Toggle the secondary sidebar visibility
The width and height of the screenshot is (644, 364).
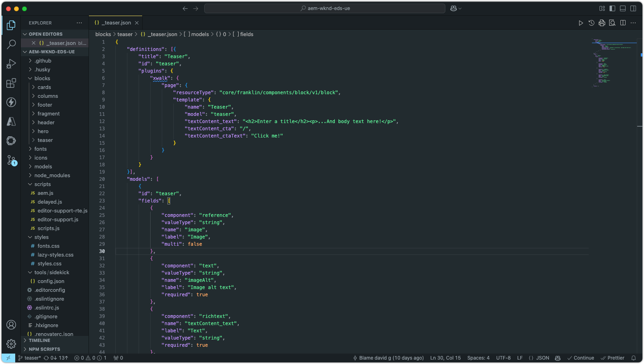[x=633, y=8]
